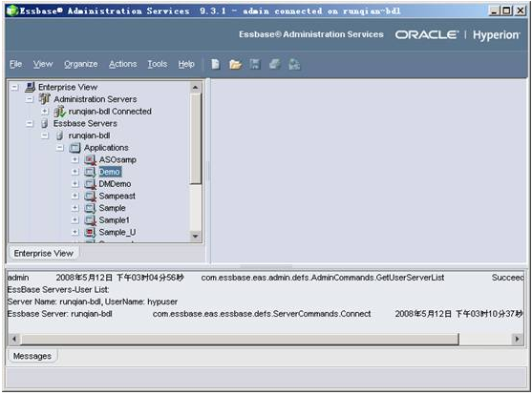Screen dimensions: 532x395
Task: Click the 'UserName: hypuser' message line
Action: [93, 301]
